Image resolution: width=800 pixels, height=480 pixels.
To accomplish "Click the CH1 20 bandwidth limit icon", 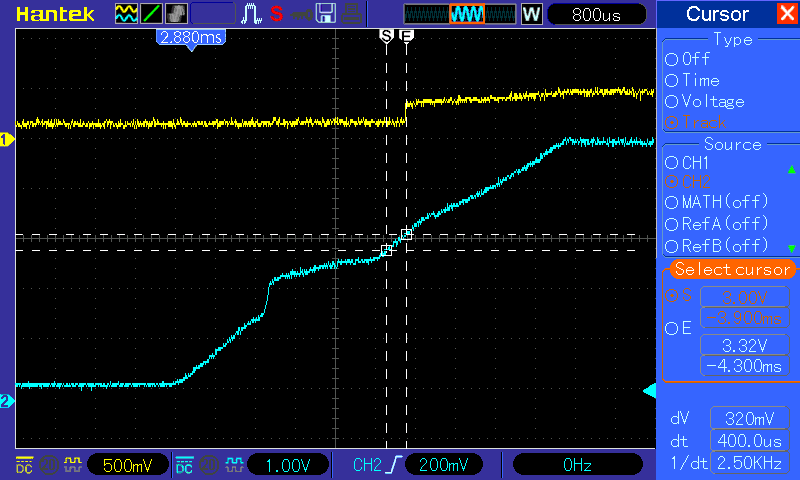I will pos(49,465).
